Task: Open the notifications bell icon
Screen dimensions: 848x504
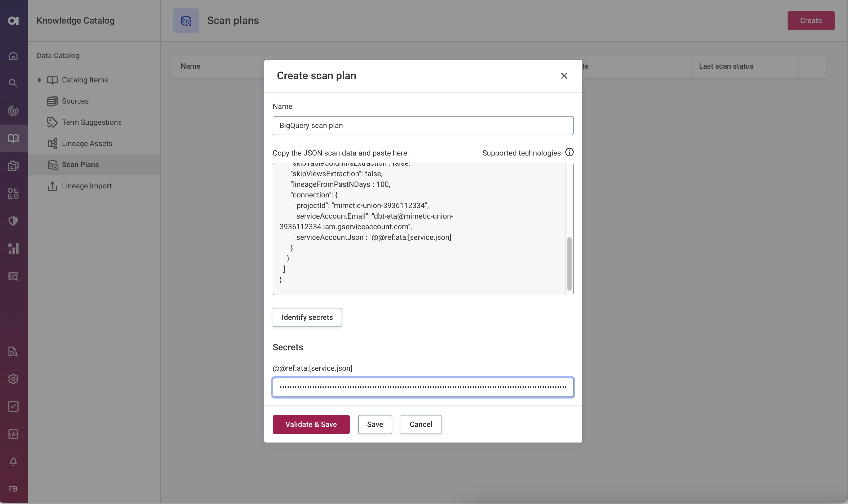Action: click(13, 461)
